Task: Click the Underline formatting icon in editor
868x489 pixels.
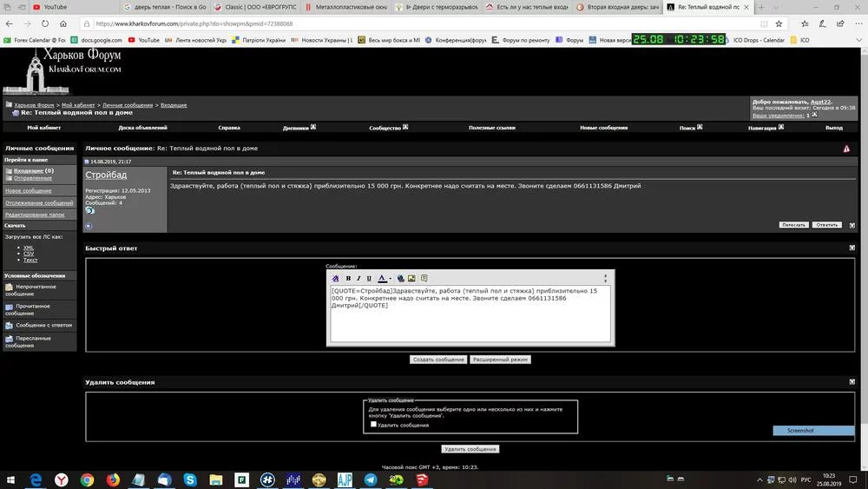Action: (x=369, y=278)
